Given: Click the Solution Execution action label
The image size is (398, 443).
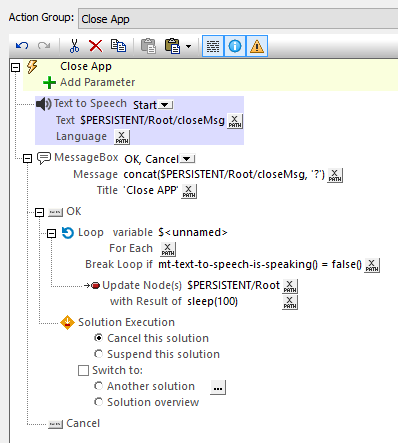Looking at the screenshot, I should 126,322.
